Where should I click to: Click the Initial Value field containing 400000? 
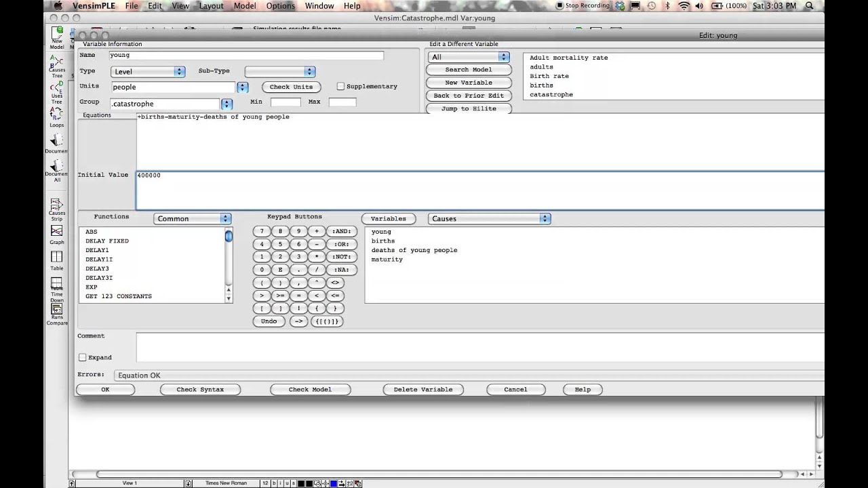pyautogui.click(x=480, y=190)
